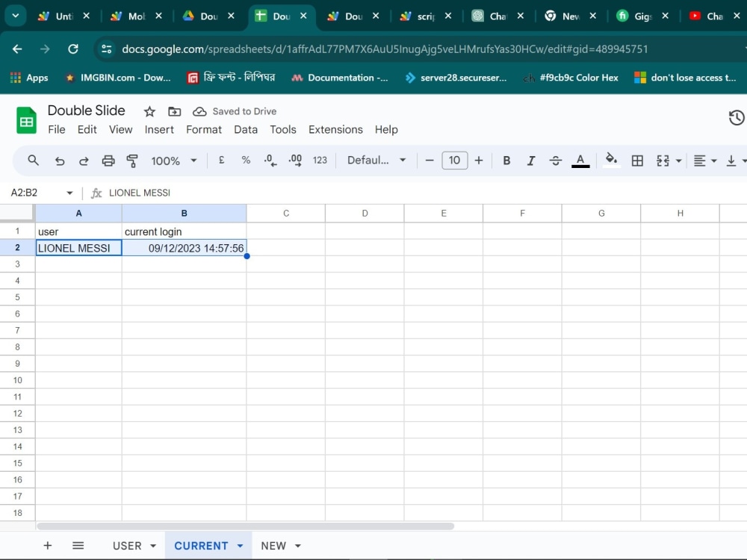The image size is (747, 560).
Task: Switch to the NEW sheet tab
Action: (273, 546)
